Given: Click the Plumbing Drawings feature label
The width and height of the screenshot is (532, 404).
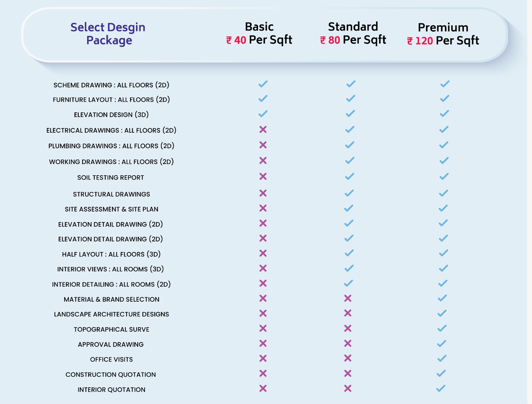Looking at the screenshot, I should click(111, 146).
